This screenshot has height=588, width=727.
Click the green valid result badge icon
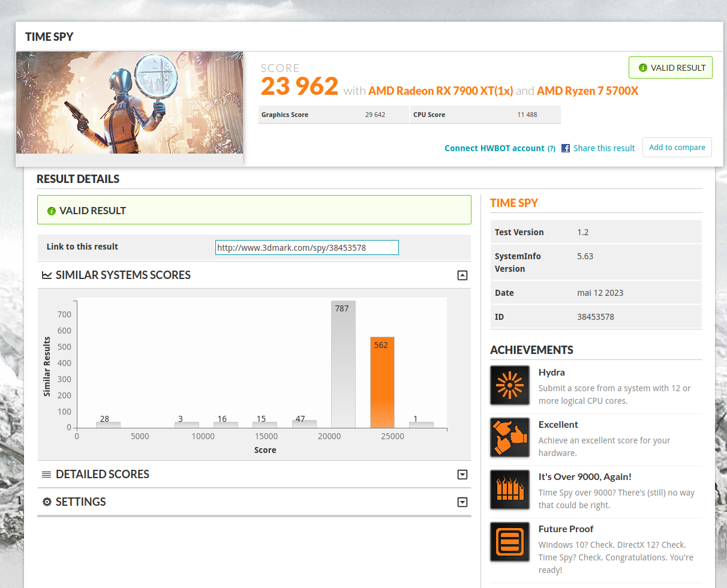(643, 68)
